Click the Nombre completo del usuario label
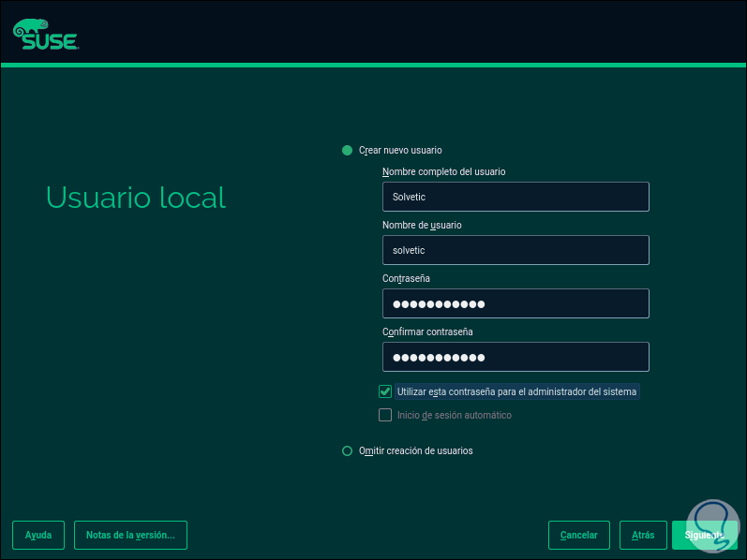 pyautogui.click(x=443, y=172)
